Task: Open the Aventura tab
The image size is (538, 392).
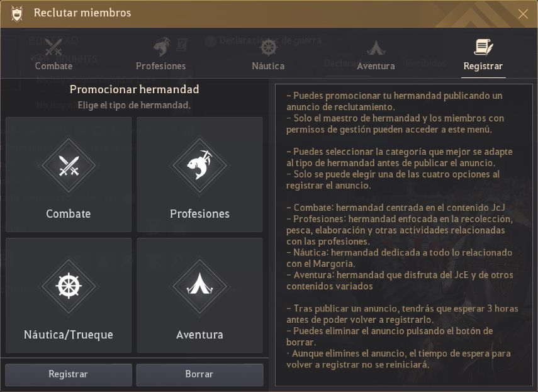Action: (x=376, y=65)
